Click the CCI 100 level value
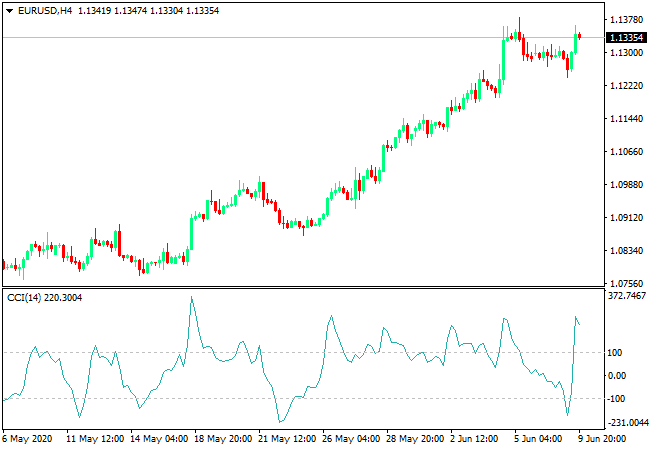650x450 pixels. tap(616, 353)
